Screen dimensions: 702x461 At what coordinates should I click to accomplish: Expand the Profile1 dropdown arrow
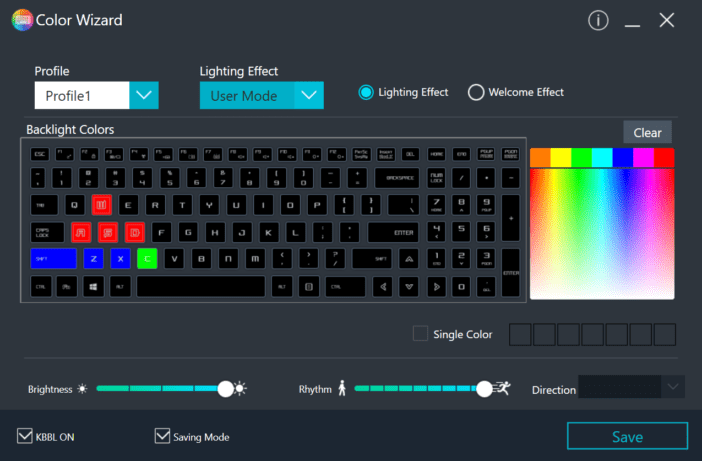[x=144, y=95]
